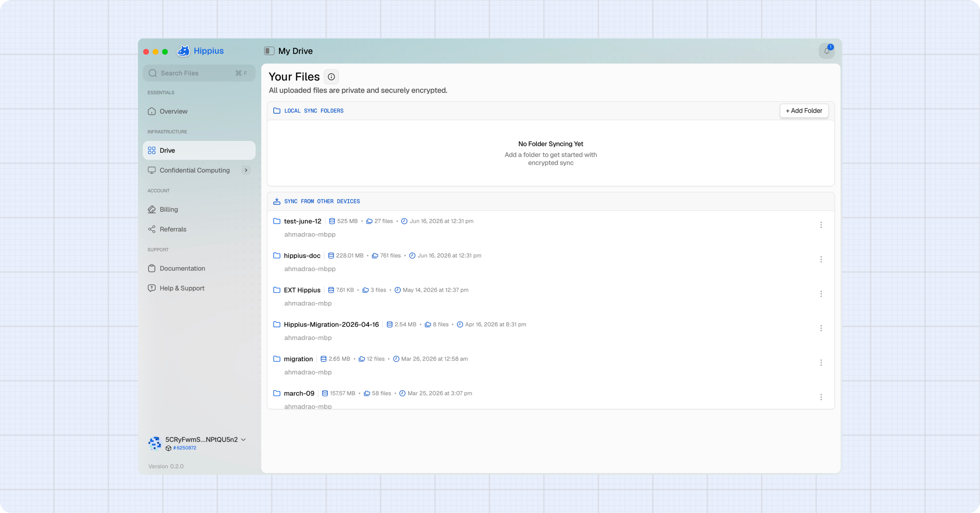Click storage size icon for 525 MB
The height and width of the screenshot is (513, 980).
click(x=332, y=221)
